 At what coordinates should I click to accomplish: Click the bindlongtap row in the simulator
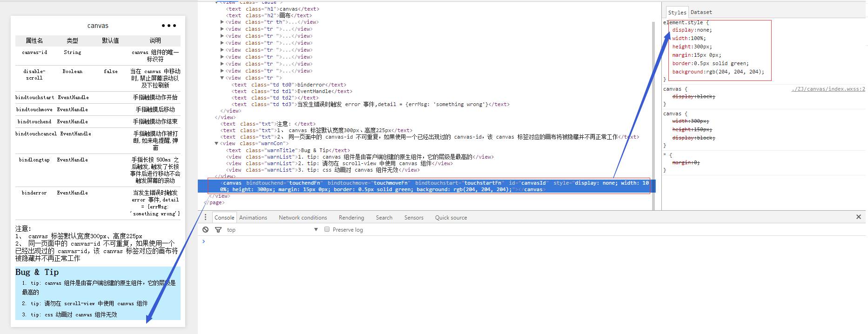[98, 170]
